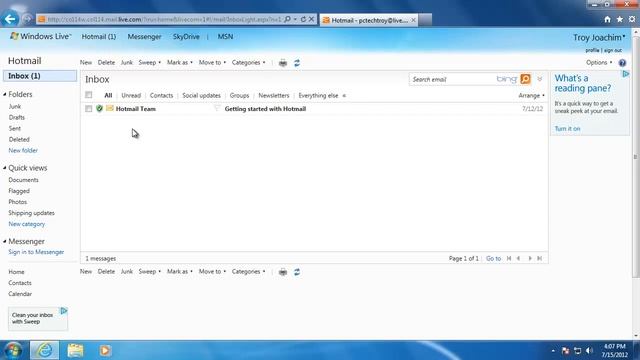The width and height of the screenshot is (640, 360).
Task: Click Turn it on reading pane link
Action: (x=567, y=129)
